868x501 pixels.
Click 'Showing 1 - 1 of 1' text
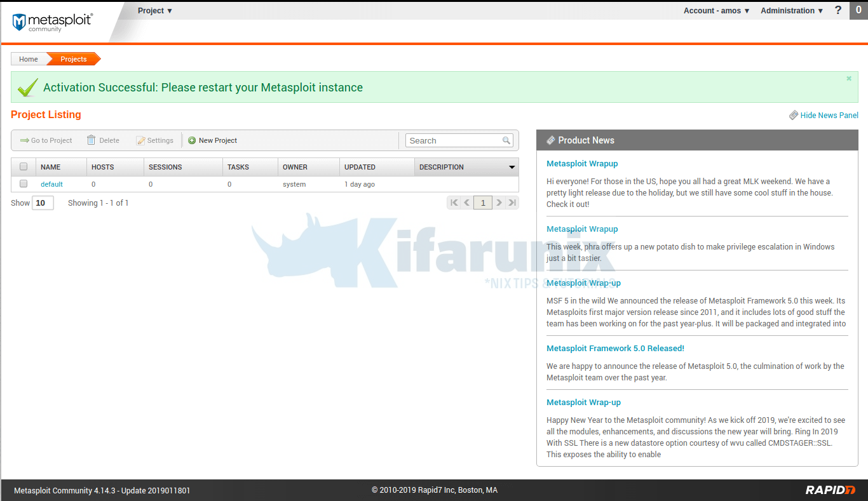click(98, 203)
